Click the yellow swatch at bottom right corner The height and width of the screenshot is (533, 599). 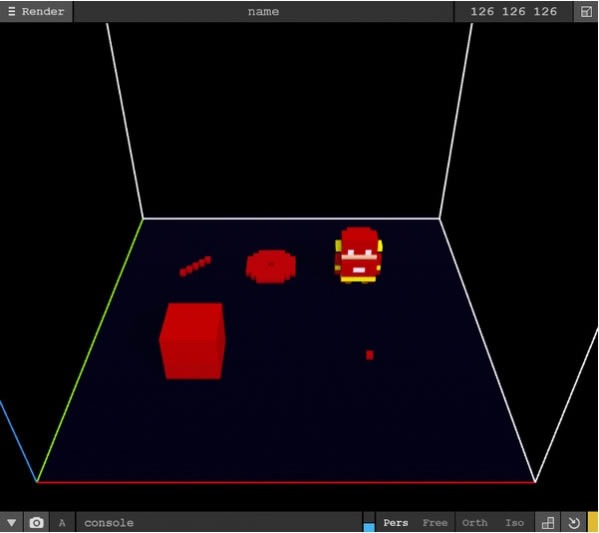[593, 522]
